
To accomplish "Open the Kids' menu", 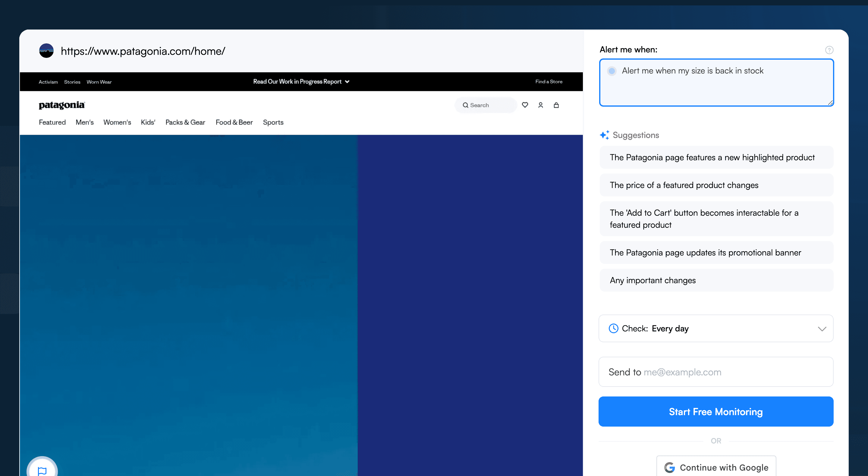I will 148,122.
